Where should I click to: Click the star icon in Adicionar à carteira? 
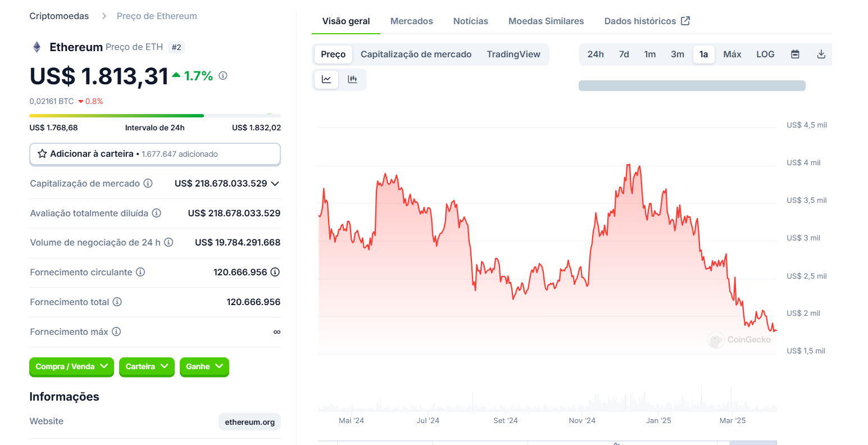(42, 153)
